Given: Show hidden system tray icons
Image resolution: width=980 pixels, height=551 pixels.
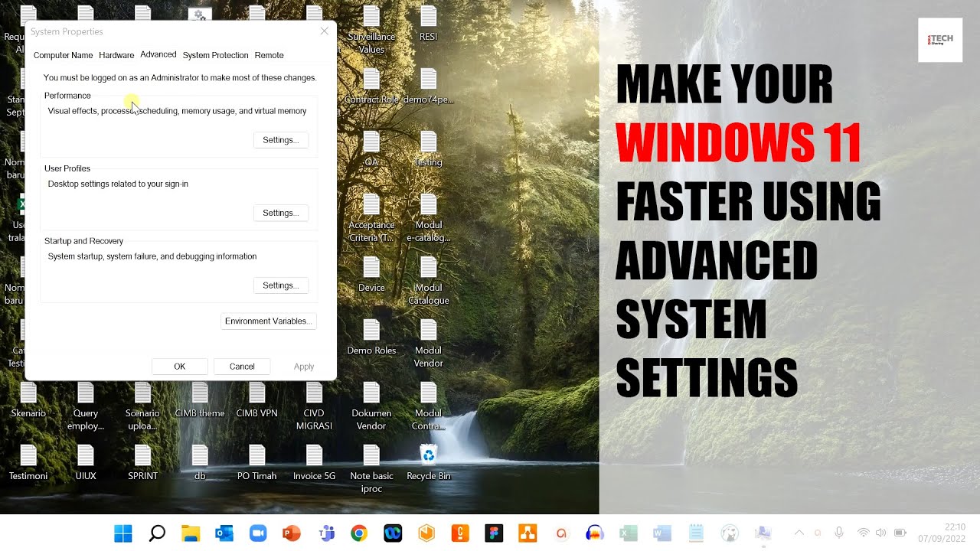Looking at the screenshot, I should (x=799, y=533).
